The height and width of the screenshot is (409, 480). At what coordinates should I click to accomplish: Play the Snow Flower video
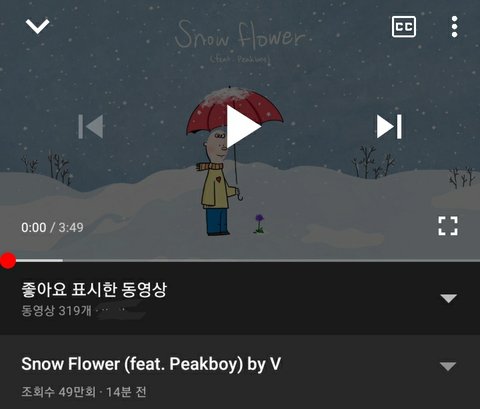(x=243, y=126)
